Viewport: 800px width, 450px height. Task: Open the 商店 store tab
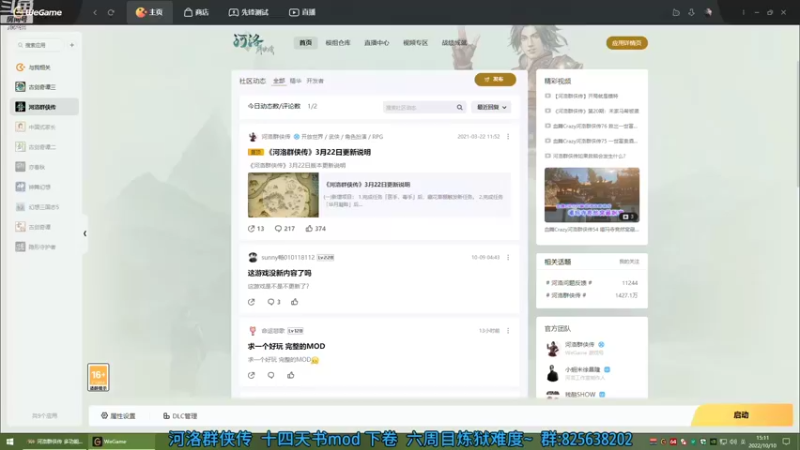point(196,12)
